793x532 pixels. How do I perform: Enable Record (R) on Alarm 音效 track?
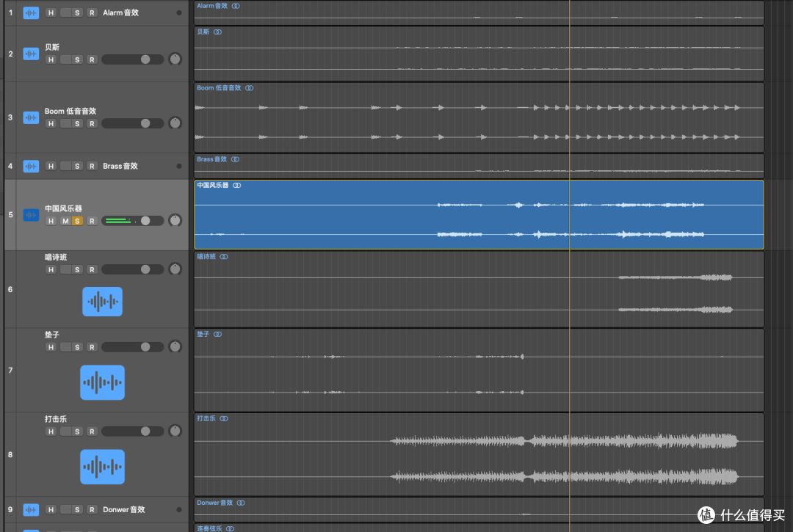[92, 12]
